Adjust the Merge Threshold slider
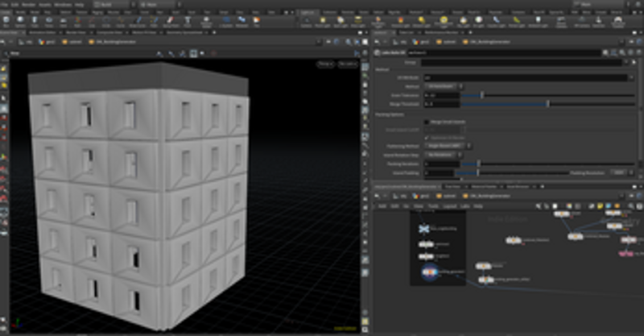This screenshot has width=644, height=336. [547, 103]
